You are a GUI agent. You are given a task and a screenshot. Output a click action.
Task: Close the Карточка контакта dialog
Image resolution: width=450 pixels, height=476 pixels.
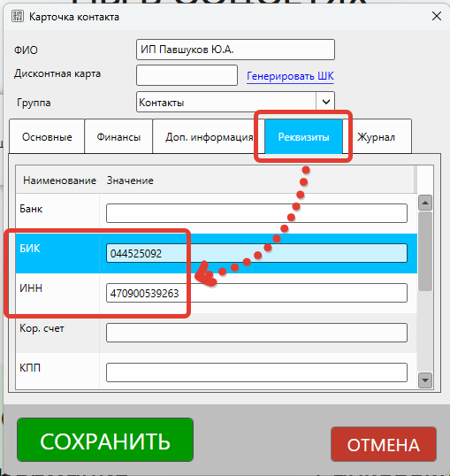point(437,16)
